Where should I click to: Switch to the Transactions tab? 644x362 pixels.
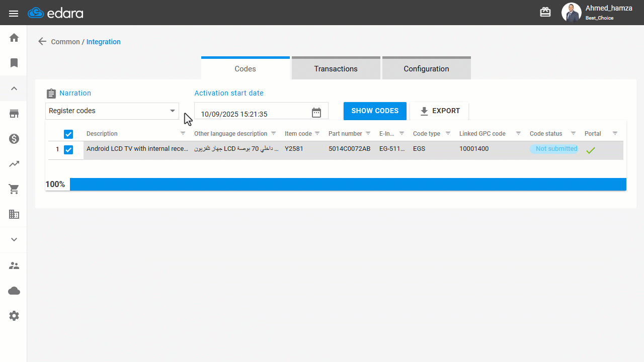336,68
